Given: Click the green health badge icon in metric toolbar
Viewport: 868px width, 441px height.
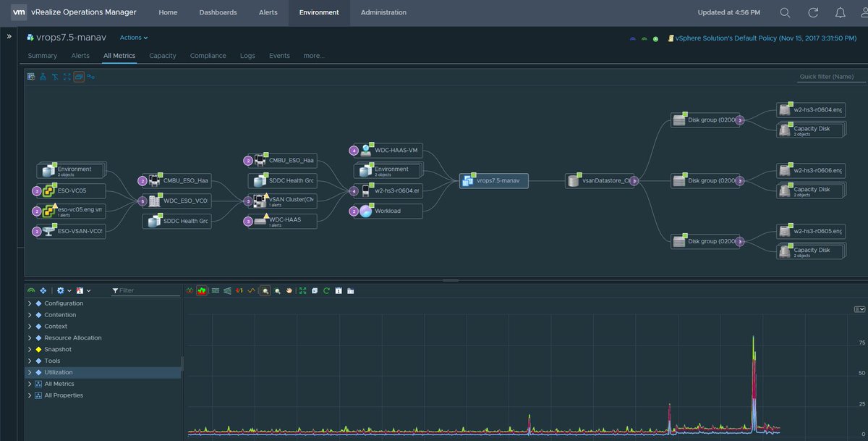Looking at the screenshot, I should coord(32,290).
